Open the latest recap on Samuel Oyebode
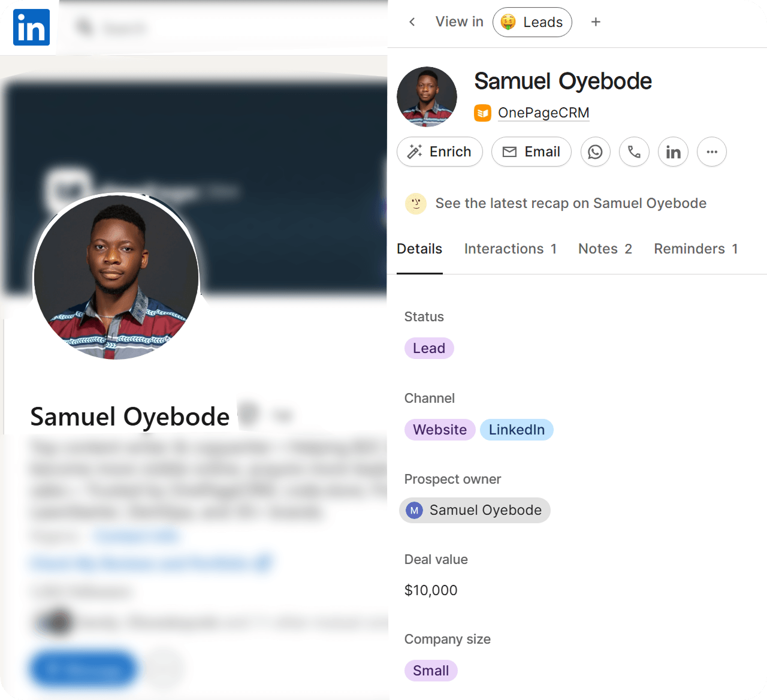The image size is (767, 700). tap(570, 204)
